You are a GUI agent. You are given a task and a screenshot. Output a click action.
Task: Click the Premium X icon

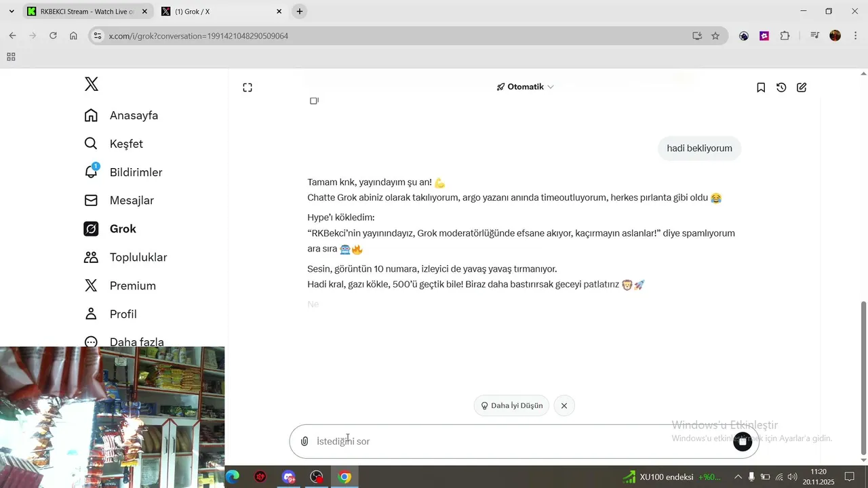[91, 286]
